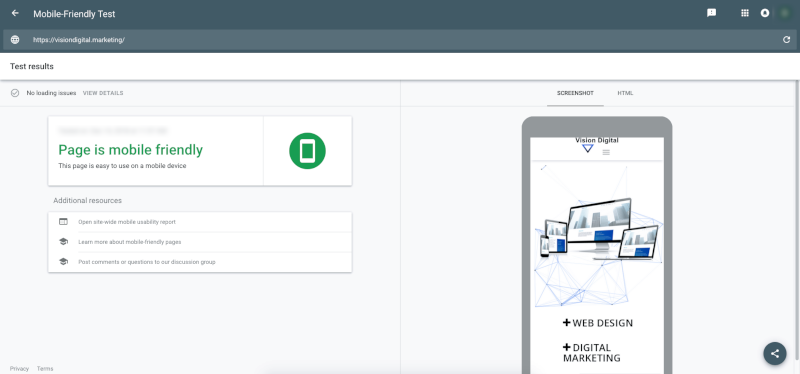Open the send feedback icon
Viewport: 800px width, 374px height.
pos(711,13)
